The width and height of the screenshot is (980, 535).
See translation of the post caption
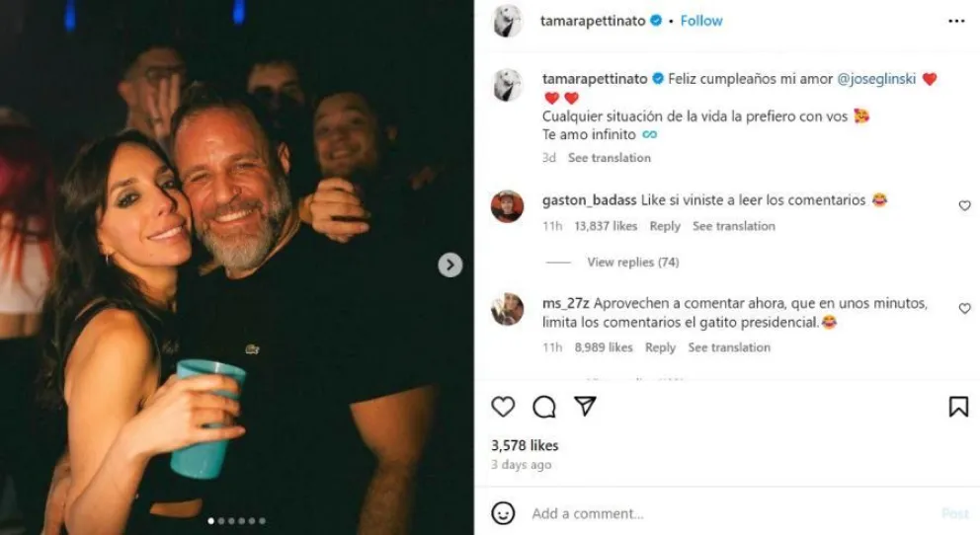pos(609,158)
